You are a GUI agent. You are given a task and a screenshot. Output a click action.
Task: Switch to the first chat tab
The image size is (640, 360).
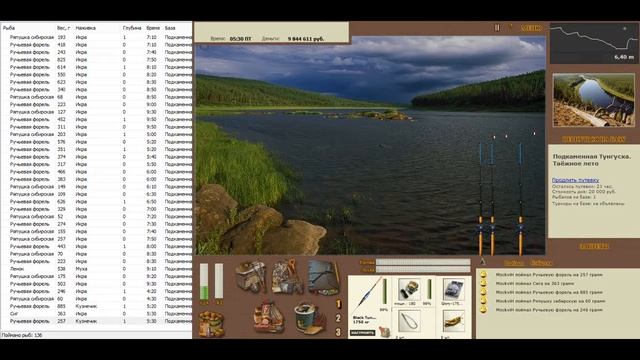513,263
